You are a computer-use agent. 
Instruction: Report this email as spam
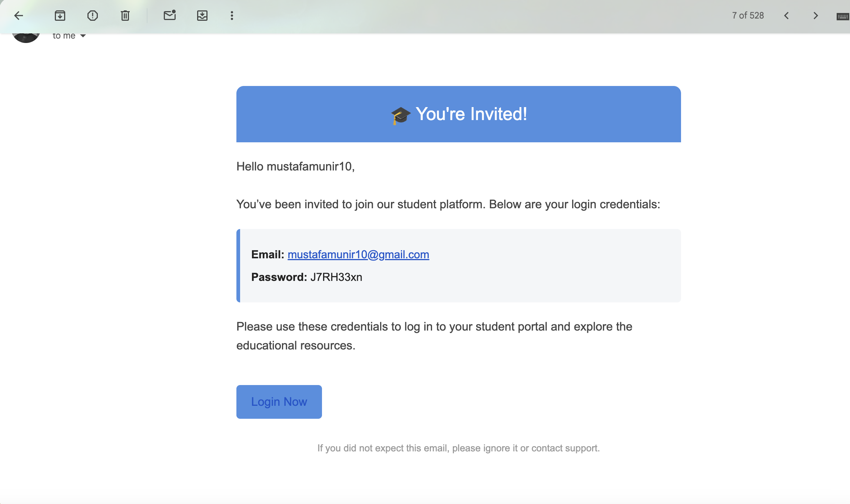tap(92, 16)
